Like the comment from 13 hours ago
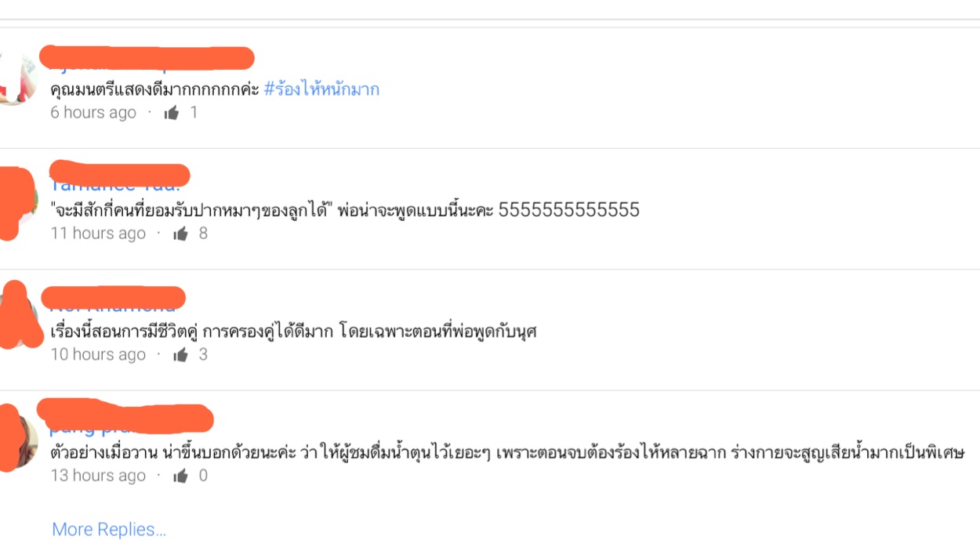980x551 pixels. pyautogui.click(x=181, y=476)
